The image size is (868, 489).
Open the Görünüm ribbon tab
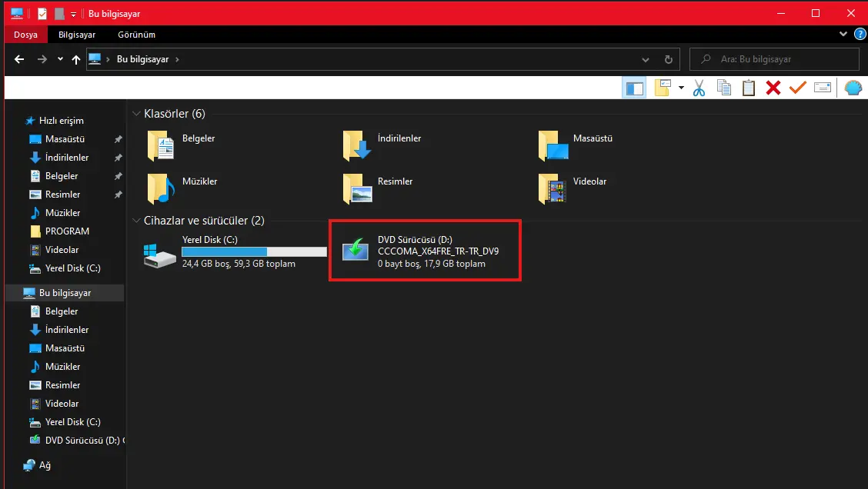point(136,35)
